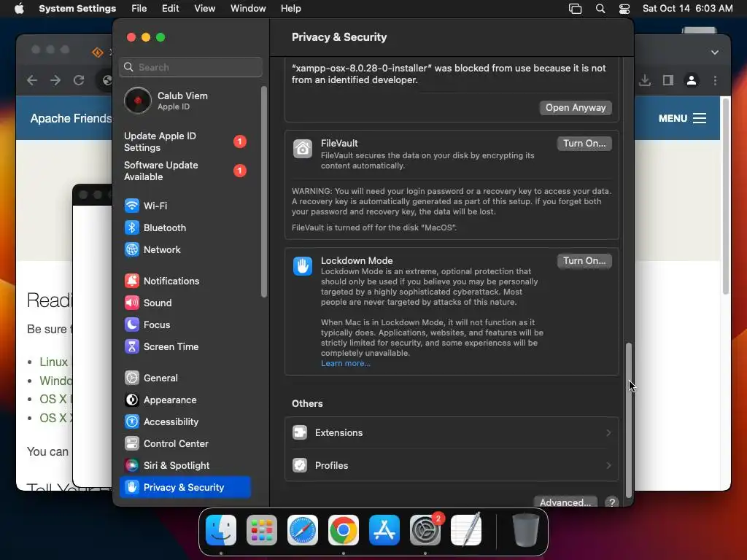Click the help question mark button

612,502
